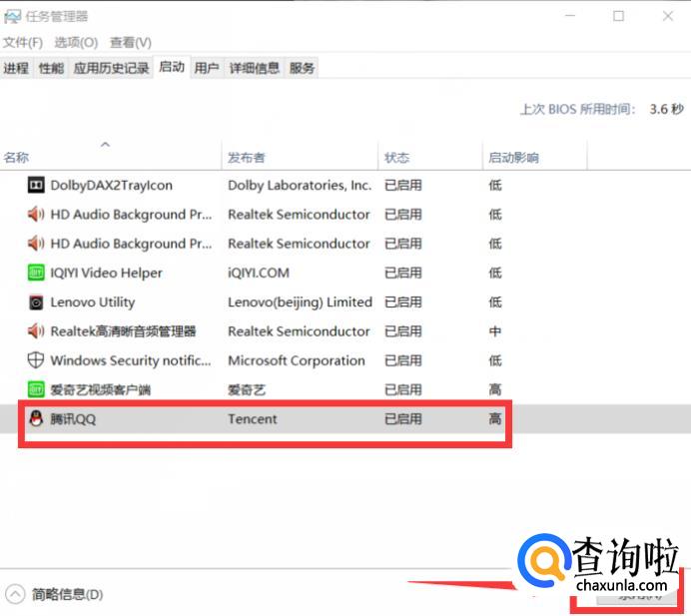Open the 查看(V) menu
This screenshot has height=616, width=691.
[x=131, y=43]
